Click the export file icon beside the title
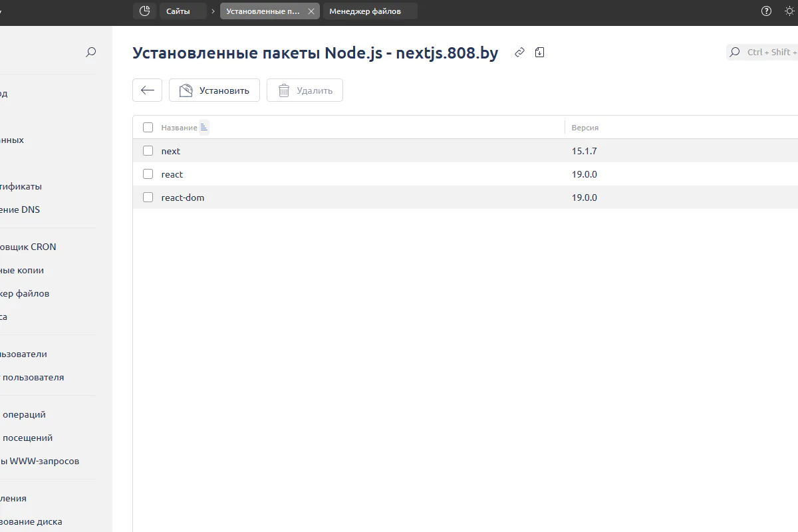Viewport: 798px width, 532px height. (539, 53)
